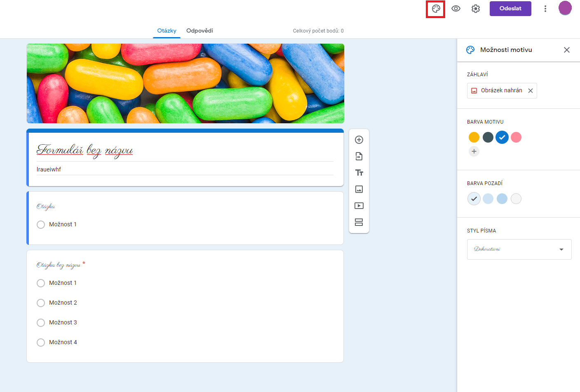This screenshot has width=580, height=392.
Task: Click the BARVA POZADÍ label
Action: 485,183
